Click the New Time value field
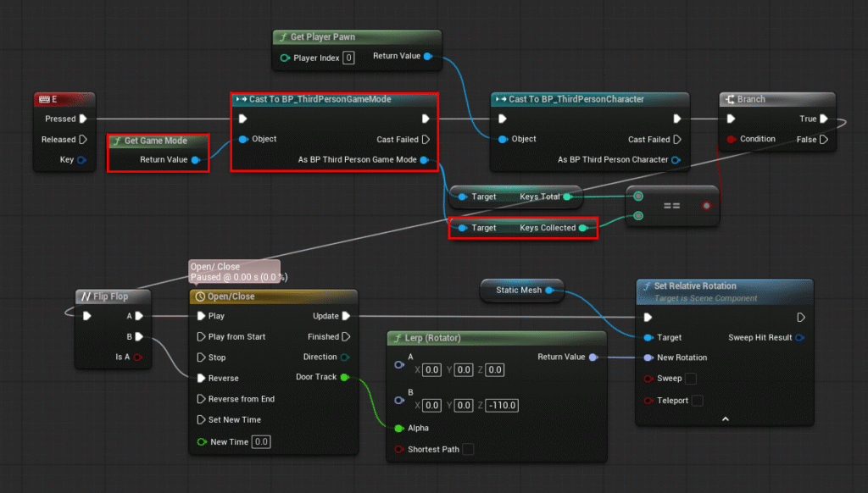 [x=261, y=441]
